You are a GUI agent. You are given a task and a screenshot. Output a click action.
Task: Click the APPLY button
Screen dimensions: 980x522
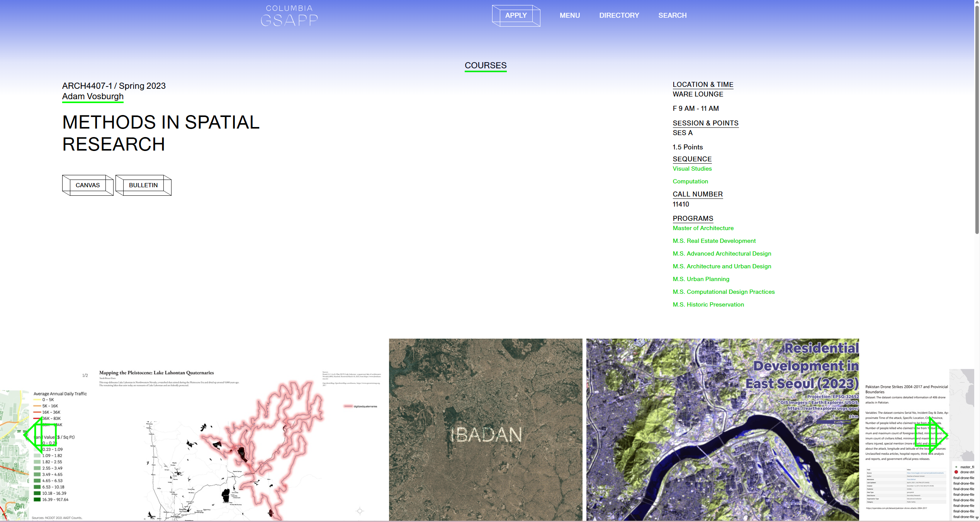pyautogui.click(x=516, y=15)
